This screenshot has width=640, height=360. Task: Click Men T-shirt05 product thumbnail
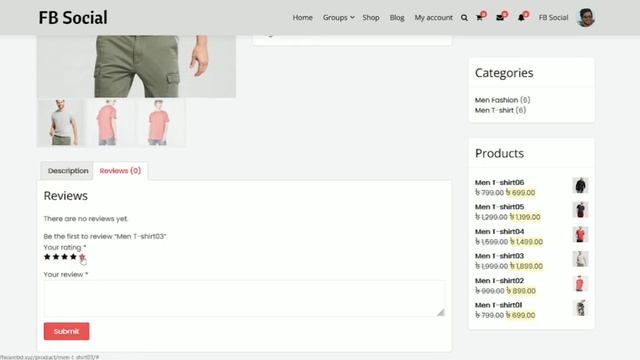pyautogui.click(x=580, y=210)
